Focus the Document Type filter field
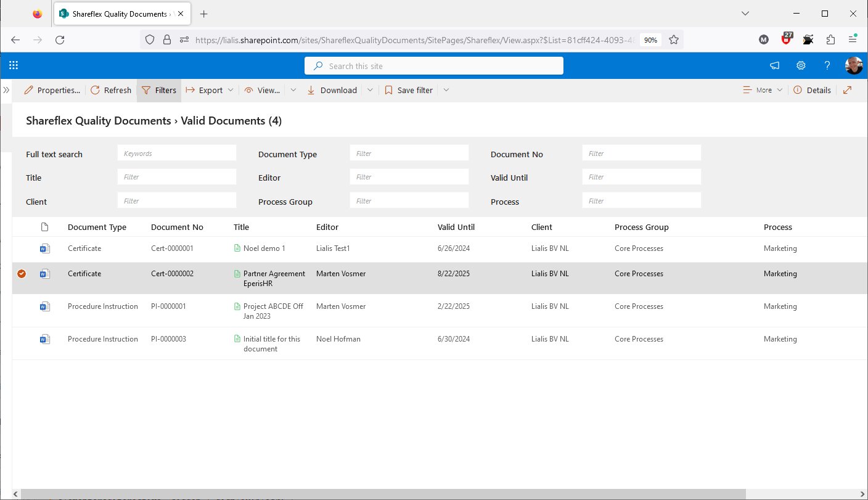This screenshot has width=868, height=500. 409,153
